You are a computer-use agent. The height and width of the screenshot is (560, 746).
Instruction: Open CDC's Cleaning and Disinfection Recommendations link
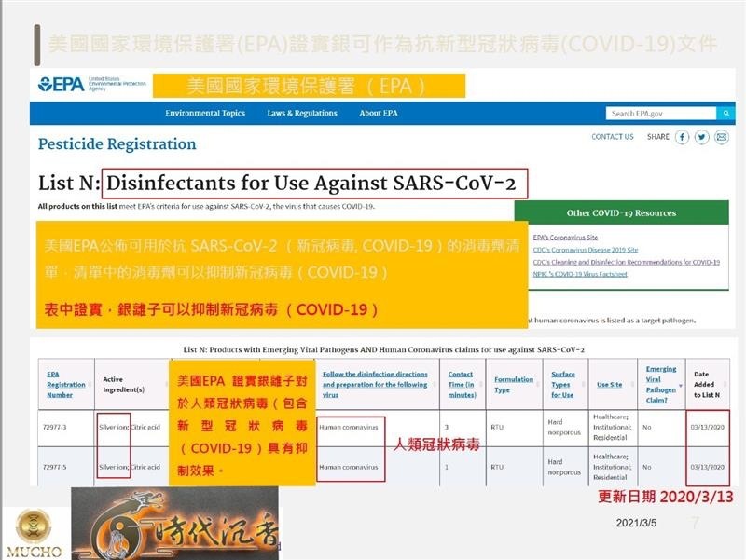[626, 262]
